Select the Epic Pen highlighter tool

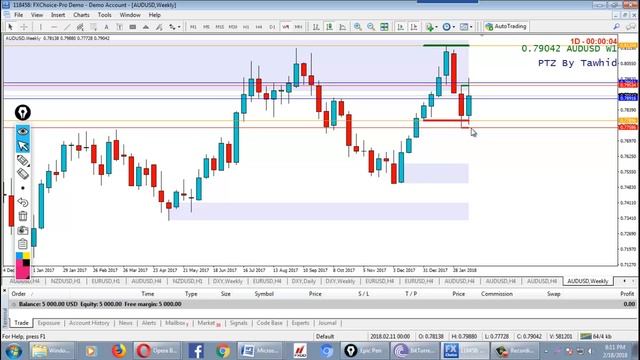pyautogui.click(x=23, y=174)
